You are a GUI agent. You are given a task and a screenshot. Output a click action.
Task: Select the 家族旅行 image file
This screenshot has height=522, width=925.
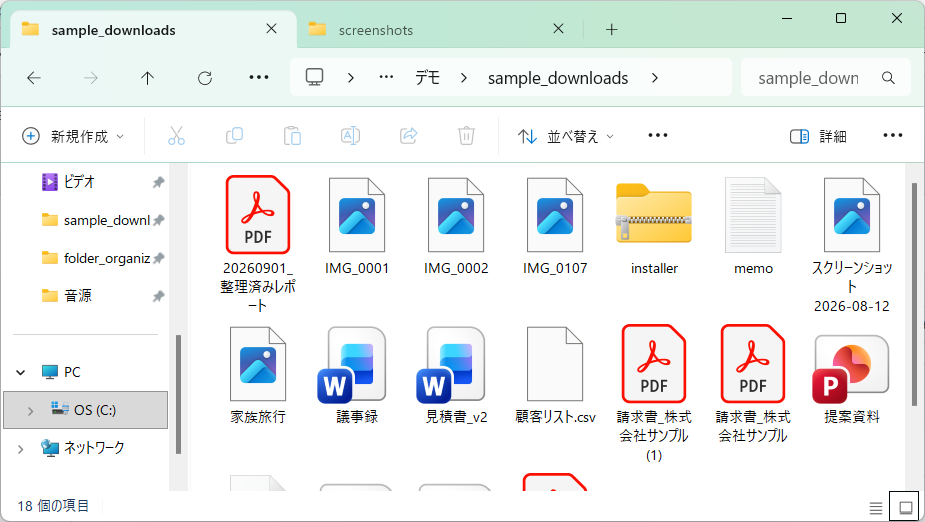click(x=258, y=375)
